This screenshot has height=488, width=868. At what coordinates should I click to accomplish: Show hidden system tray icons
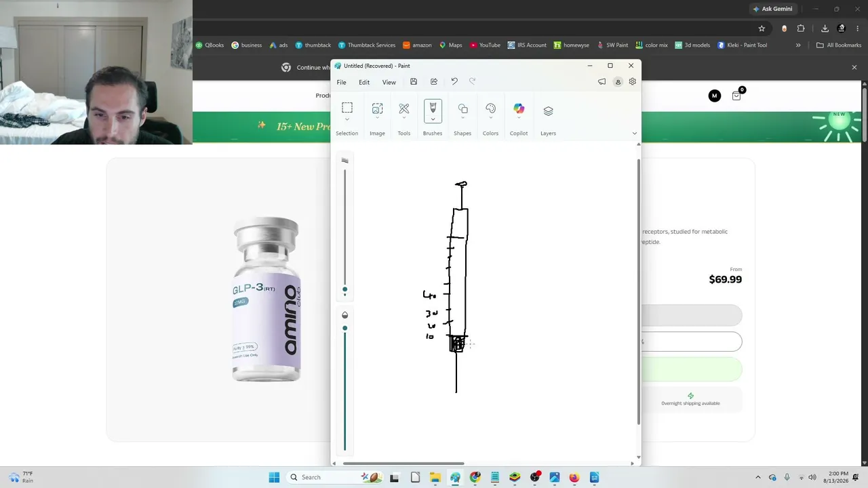tap(757, 477)
